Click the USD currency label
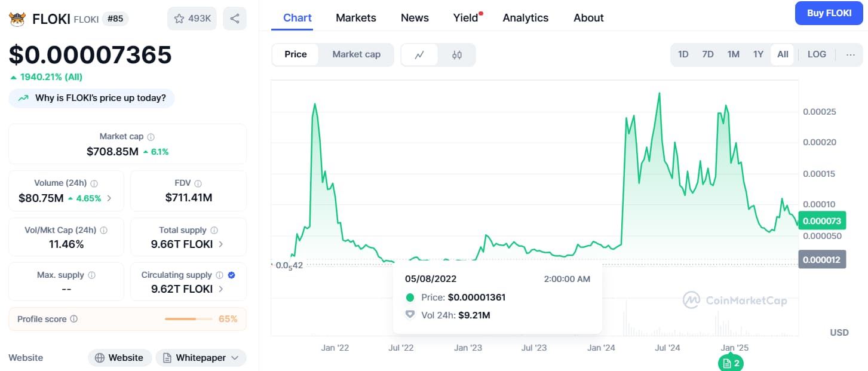This screenshot has width=868, height=371. tap(839, 332)
